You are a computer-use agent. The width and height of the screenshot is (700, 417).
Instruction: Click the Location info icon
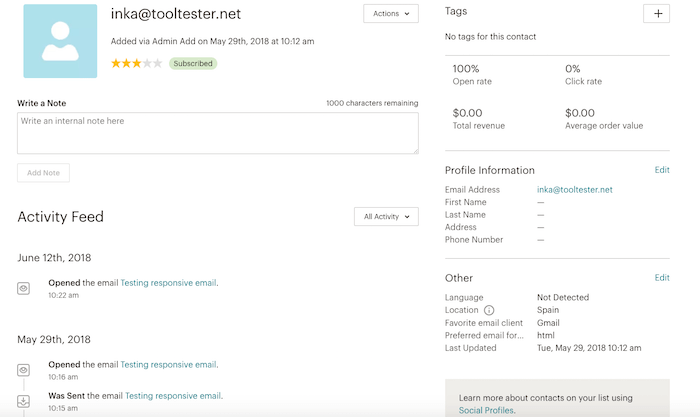coord(489,310)
